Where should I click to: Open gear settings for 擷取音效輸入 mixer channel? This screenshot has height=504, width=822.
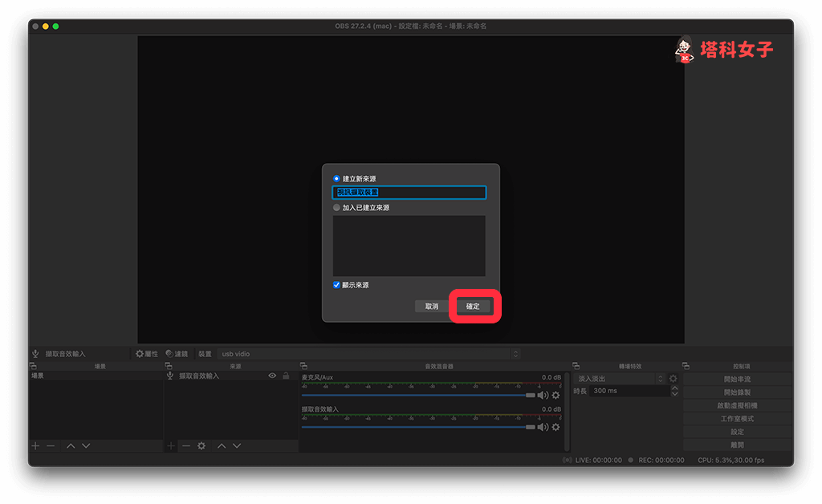(x=555, y=427)
